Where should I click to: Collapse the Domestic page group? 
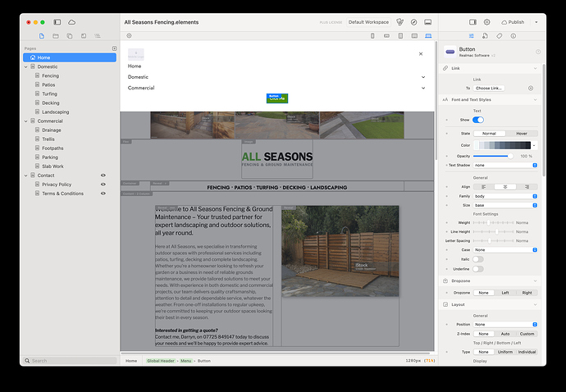[26, 66]
